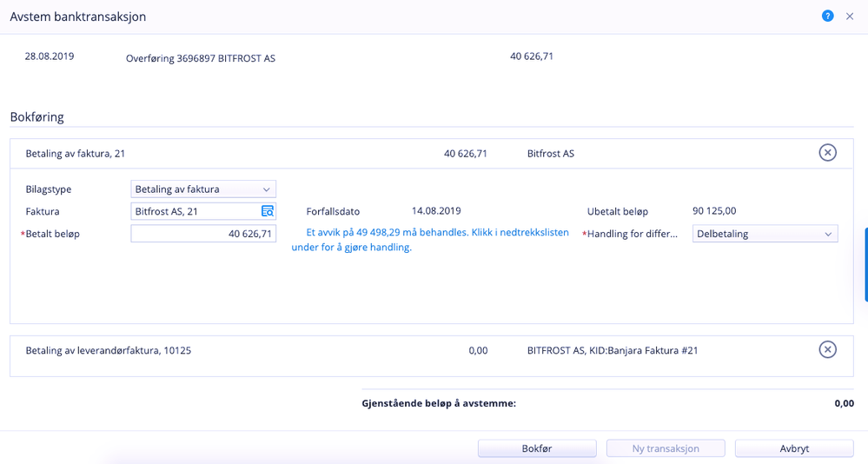Image resolution: width=868 pixels, height=464 pixels.
Task: Click the top transaction amount 40 626,71
Action: click(532, 56)
